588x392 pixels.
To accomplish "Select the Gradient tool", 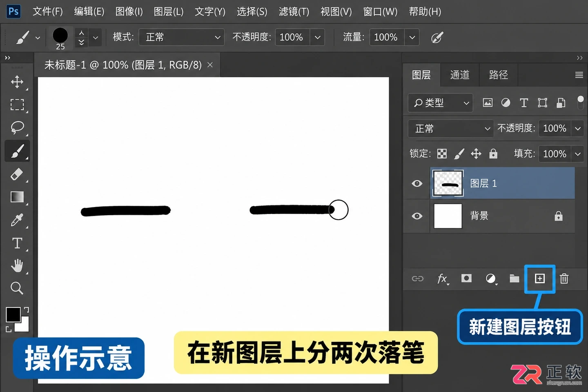I will (x=17, y=197).
